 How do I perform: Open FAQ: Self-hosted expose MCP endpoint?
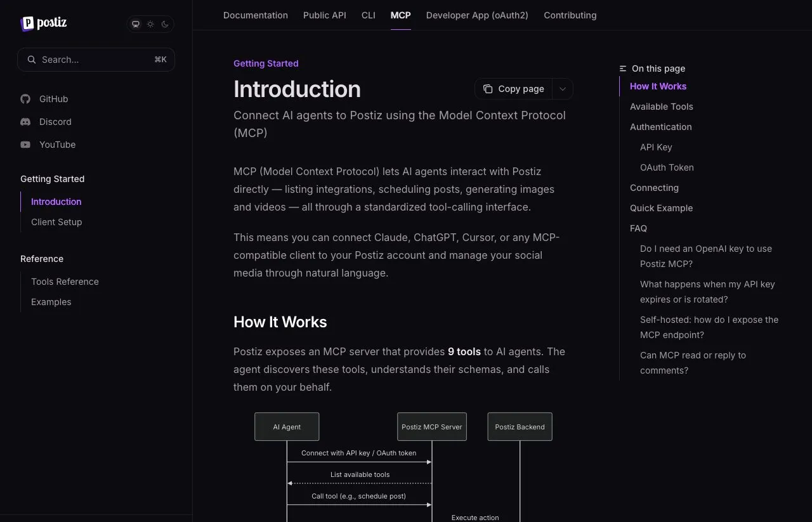click(709, 327)
